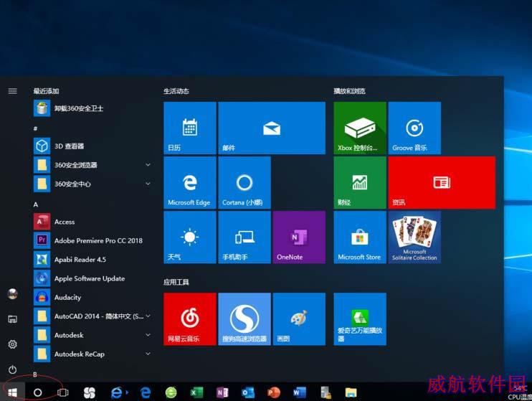Open the 手机助手 tile

244,237
